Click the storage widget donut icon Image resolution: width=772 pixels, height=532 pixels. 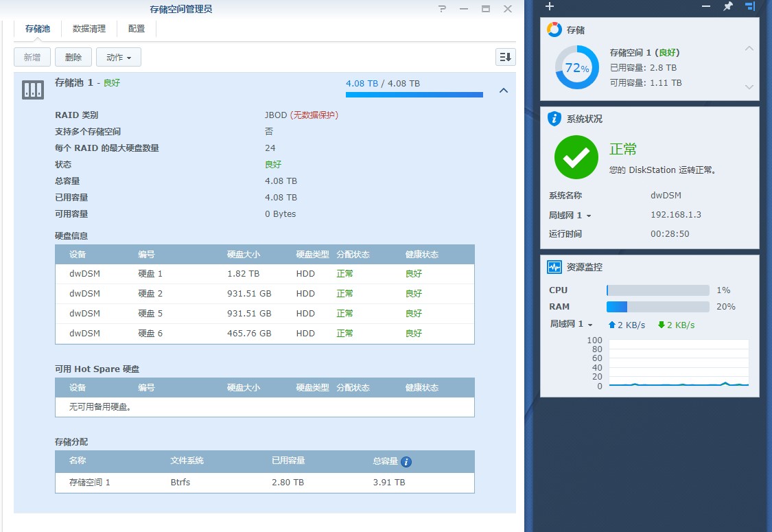point(554,30)
